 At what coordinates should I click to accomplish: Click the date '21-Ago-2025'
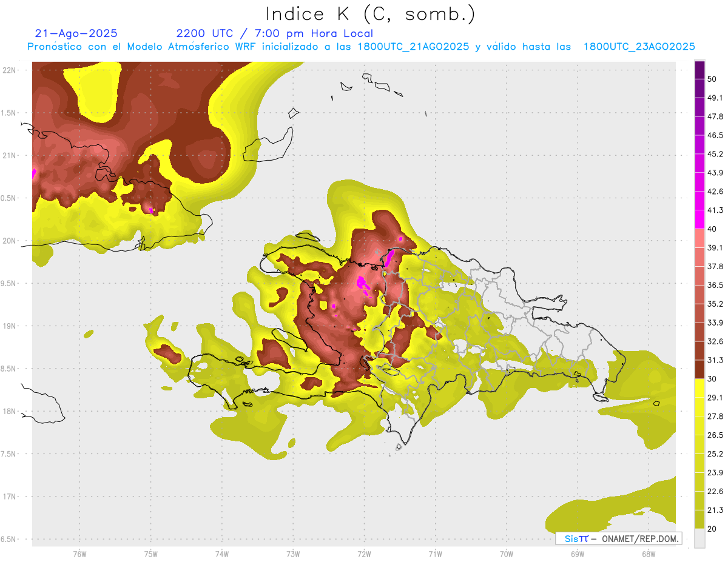coord(76,33)
